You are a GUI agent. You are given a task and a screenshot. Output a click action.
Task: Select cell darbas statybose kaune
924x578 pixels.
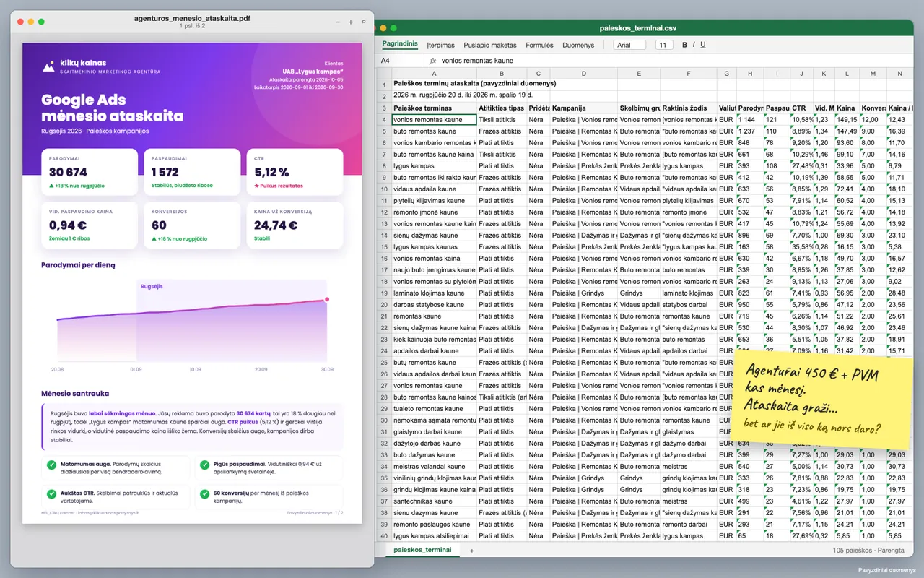point(434,305)
